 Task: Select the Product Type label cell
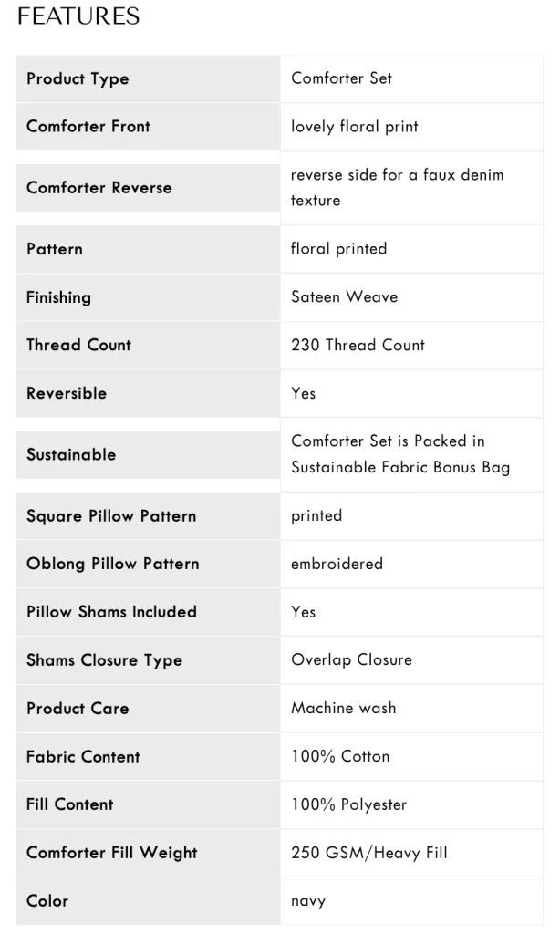(148, 78)
